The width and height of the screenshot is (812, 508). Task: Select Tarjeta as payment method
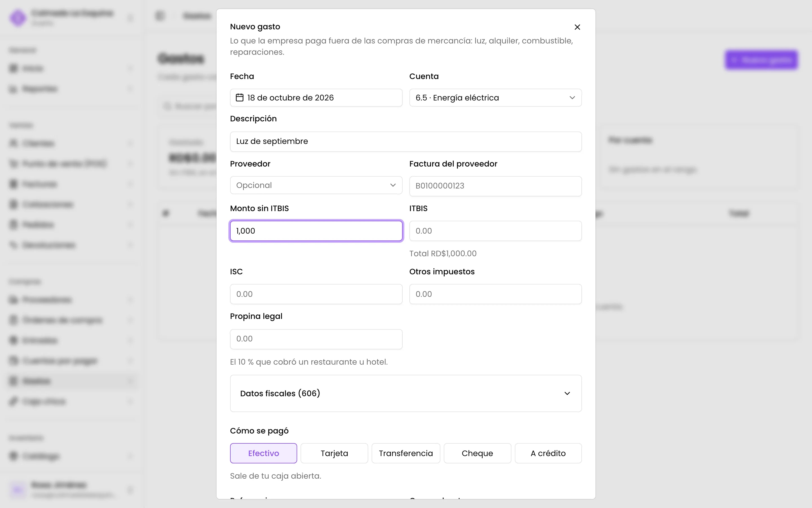point(334,453)
